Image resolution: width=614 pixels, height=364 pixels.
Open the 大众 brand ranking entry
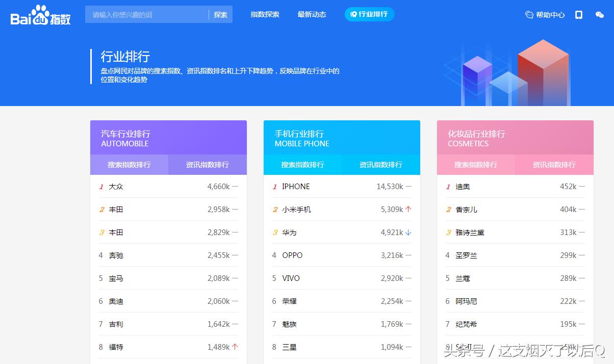pyautogui.click(x=116, y=187)
